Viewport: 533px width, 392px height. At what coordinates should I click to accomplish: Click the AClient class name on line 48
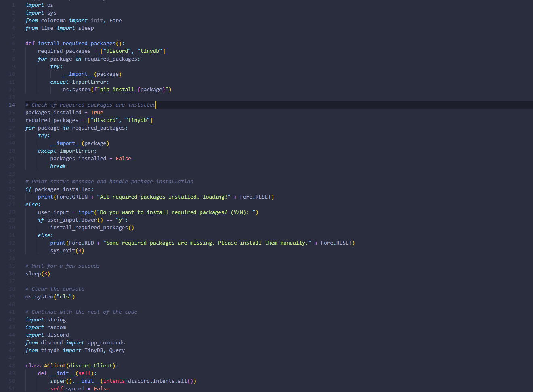coord(55,365)
